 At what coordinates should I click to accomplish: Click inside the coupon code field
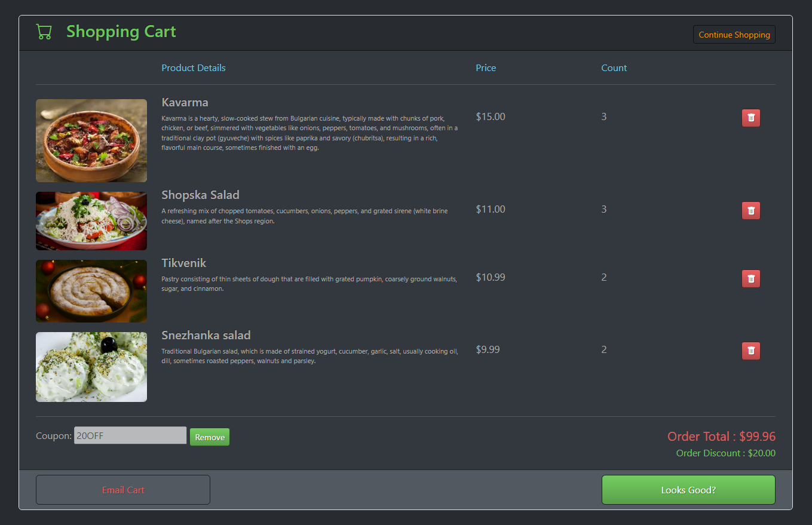130,435
